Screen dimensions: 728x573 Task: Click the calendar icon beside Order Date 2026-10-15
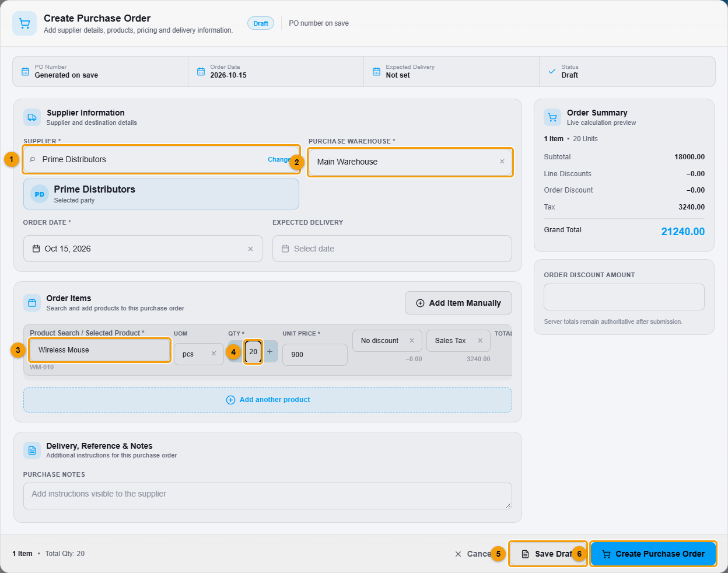[x=201, y=71]
